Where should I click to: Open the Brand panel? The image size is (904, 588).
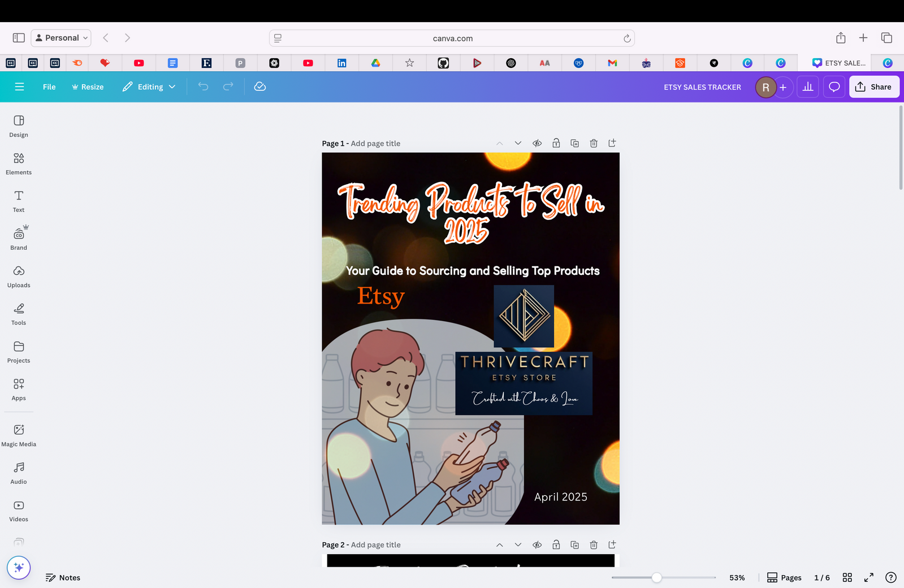[x=19, y=239]
